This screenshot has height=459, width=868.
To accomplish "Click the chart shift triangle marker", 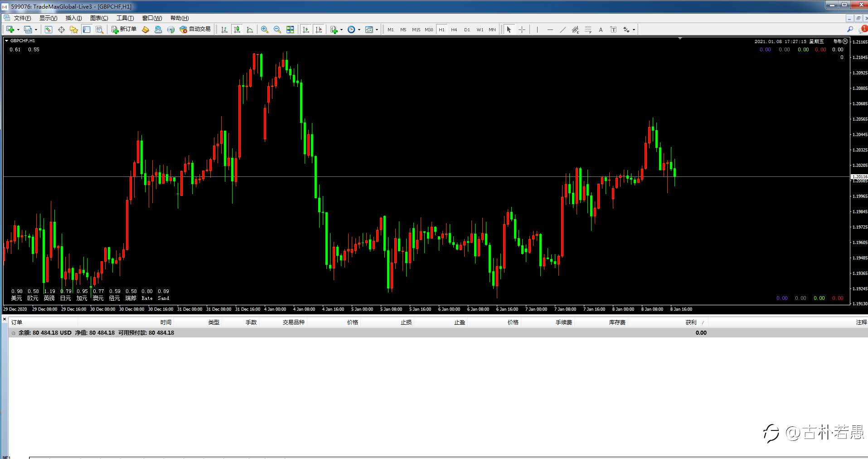I will [x=680, y=39].
